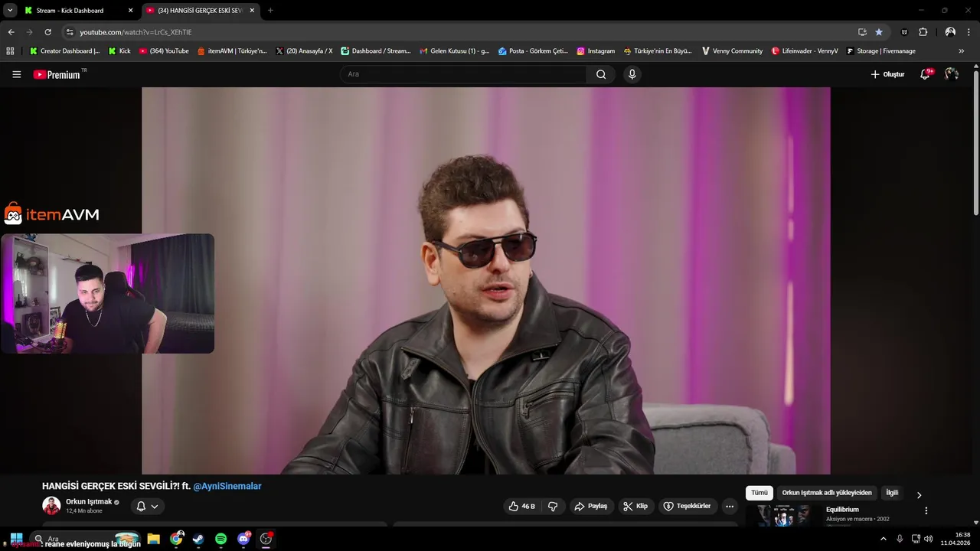Open Lifeinvader - VennyV bookmark
980x551 pixels.
coord(805,51)
